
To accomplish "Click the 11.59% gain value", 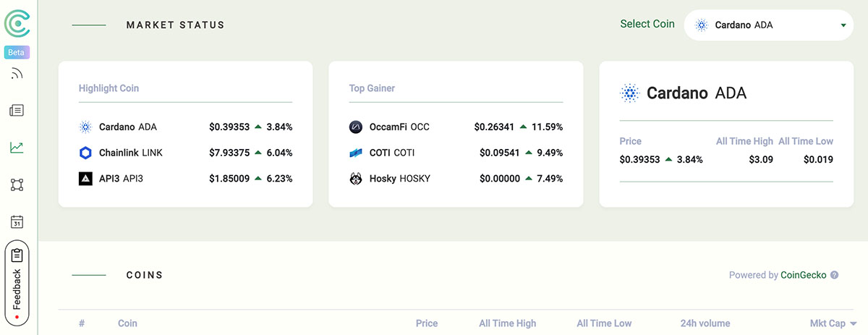I will point(548,127).
